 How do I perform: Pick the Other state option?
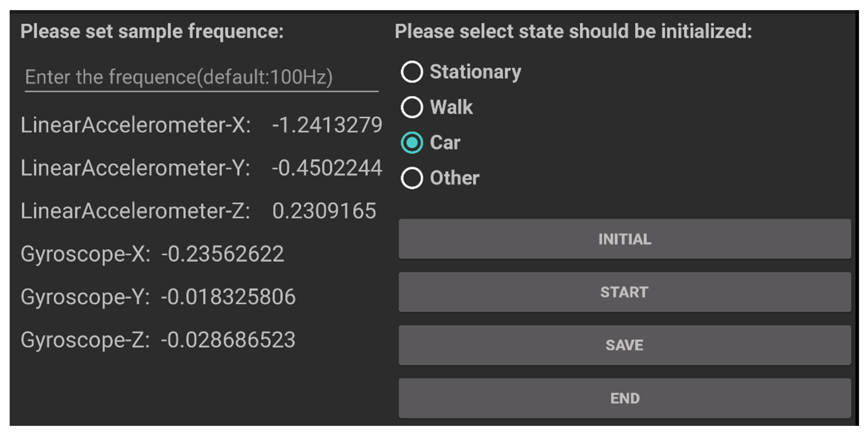point(412,178)
